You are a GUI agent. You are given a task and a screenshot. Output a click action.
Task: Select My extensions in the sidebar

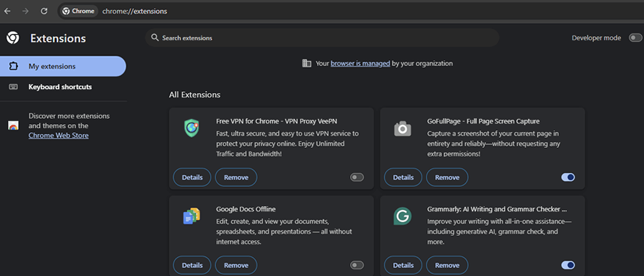pos(63,66)
